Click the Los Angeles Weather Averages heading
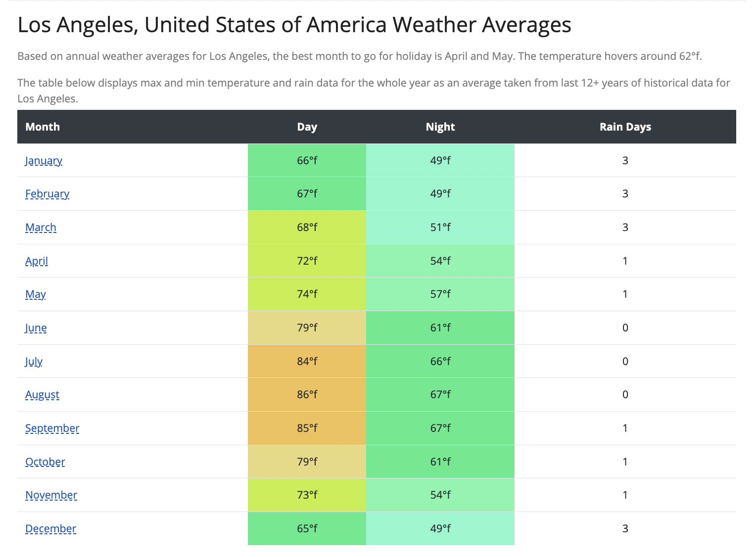The width and height of the screenshot is (756, 557). tap(294, 25)
